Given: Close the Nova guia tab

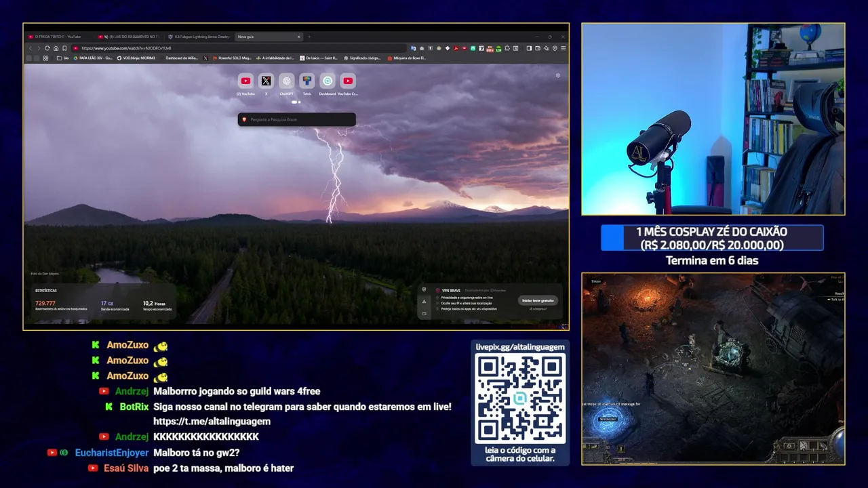Looking at the screenshot, I should click(298, 37).
